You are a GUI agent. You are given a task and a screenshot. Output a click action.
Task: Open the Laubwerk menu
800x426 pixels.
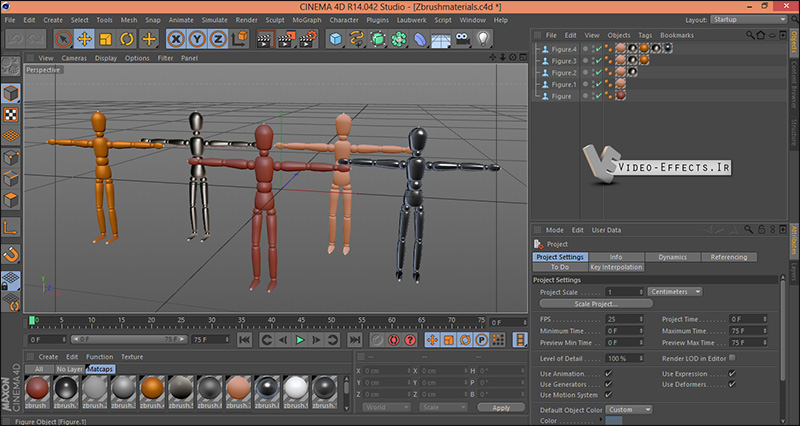pos(411,20)
